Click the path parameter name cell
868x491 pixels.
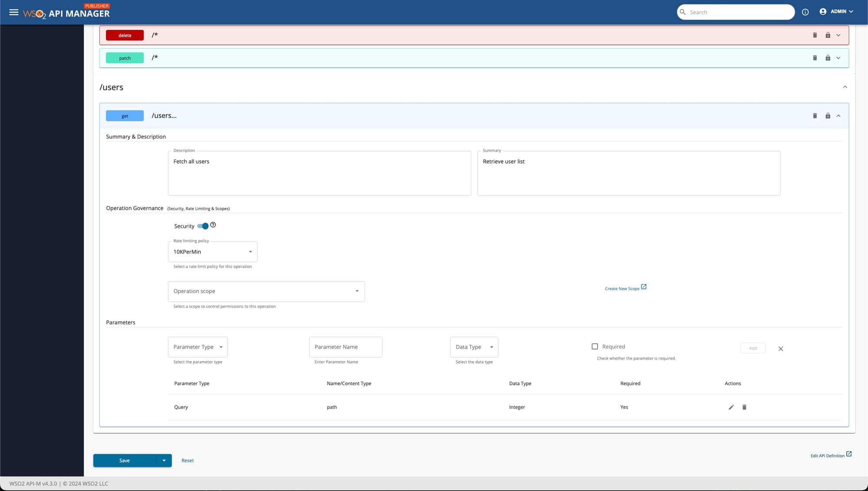tap(332, 407)
